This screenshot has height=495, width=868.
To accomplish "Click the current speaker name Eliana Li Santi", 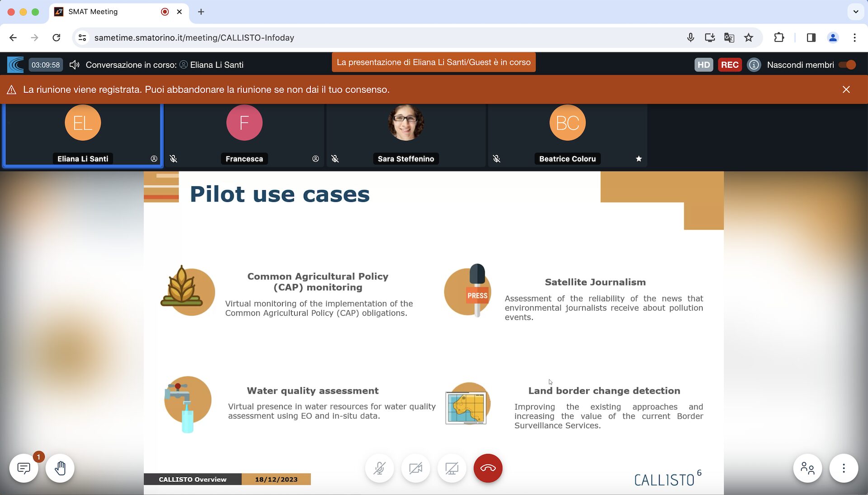I will pos(217,65).
